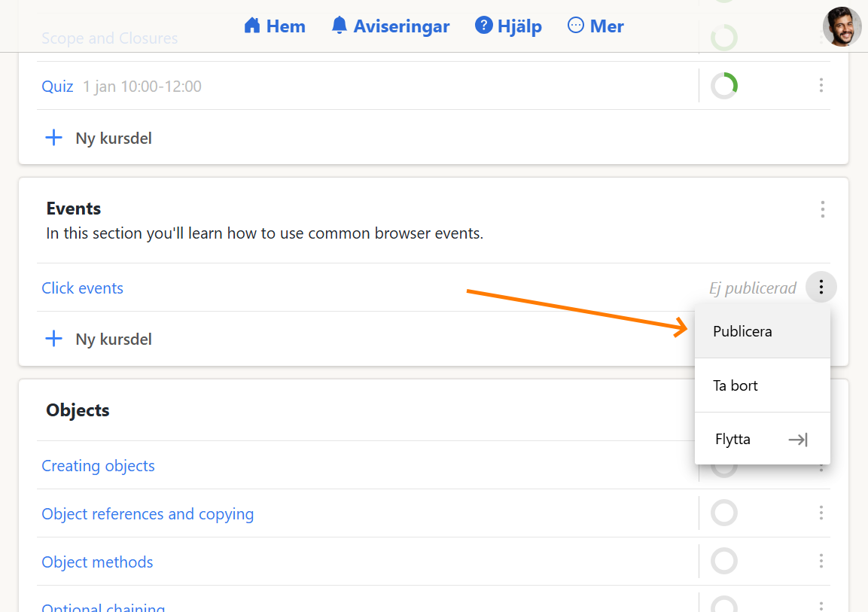The width and height of the screenshot is (868, 612).
Task: Click the Hem home icon
Action: [251, 26]
